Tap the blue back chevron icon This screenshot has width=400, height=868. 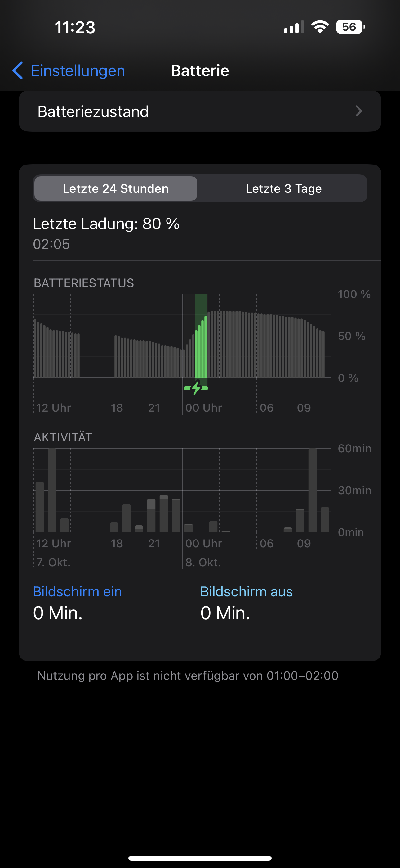pos(18,70)
